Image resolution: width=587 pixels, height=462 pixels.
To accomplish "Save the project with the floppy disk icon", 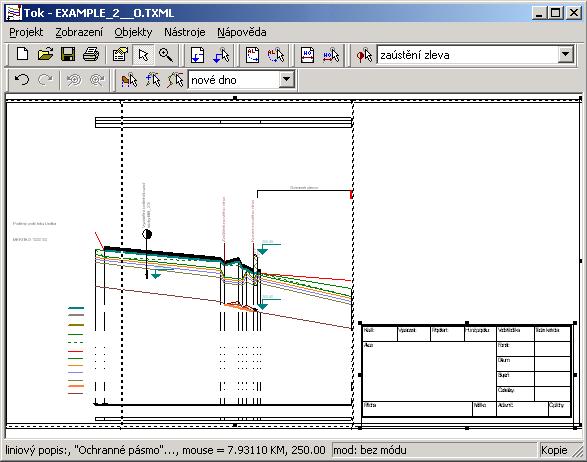I will 68,55.
